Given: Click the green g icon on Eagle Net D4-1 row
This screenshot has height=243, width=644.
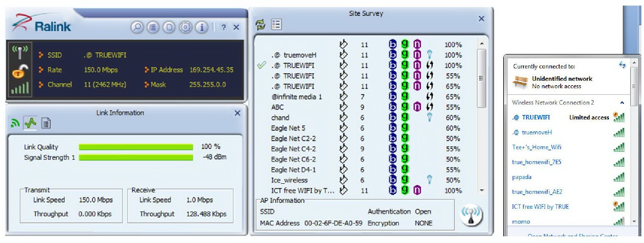Looking at the screenshot, I should 405,169.
